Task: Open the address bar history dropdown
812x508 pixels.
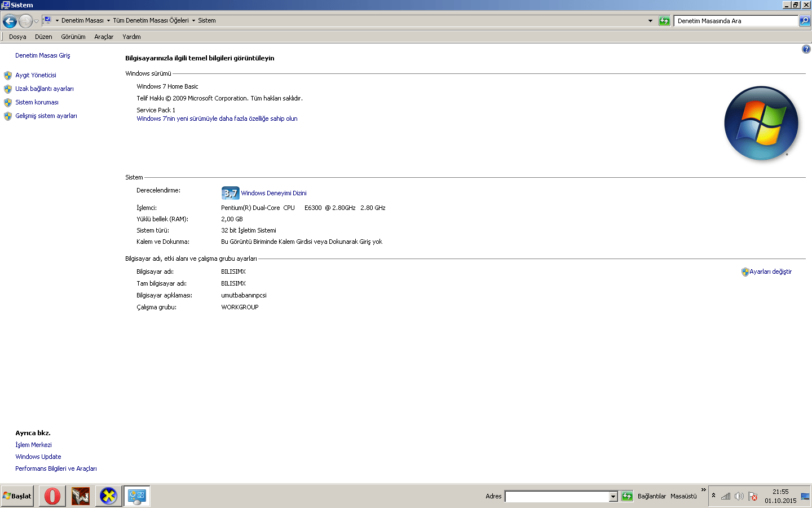Action: 650,21
